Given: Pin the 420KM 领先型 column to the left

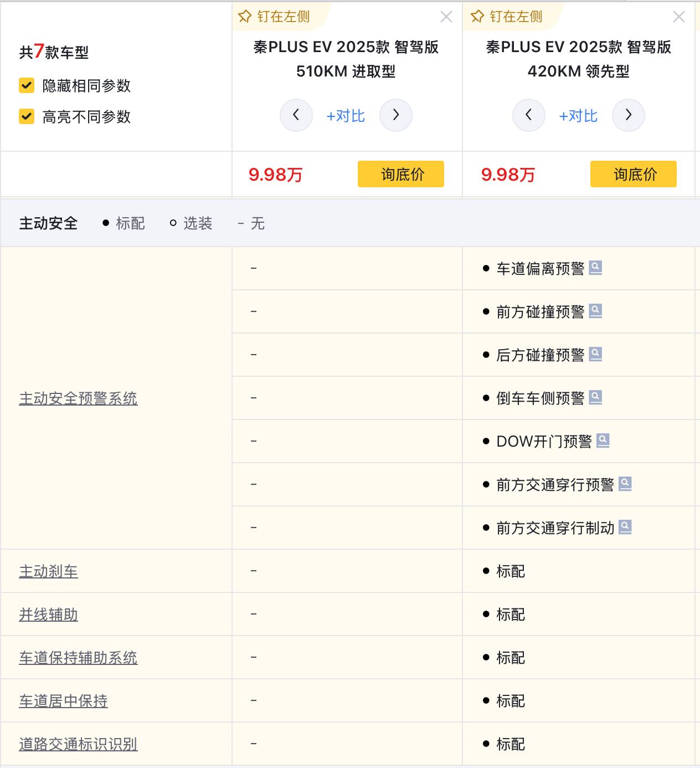Looking at the screenshot, I should coord(507,17).
